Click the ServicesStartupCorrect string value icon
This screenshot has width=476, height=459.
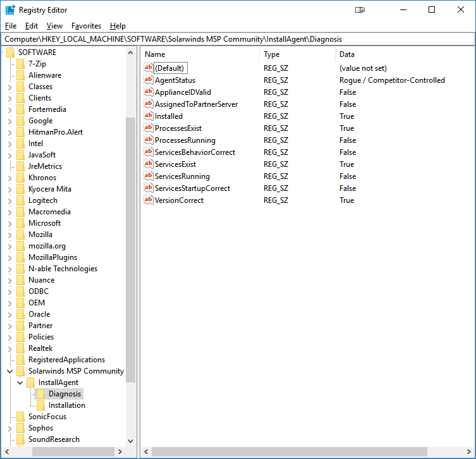pyautogui.click(x=148, y=188)
